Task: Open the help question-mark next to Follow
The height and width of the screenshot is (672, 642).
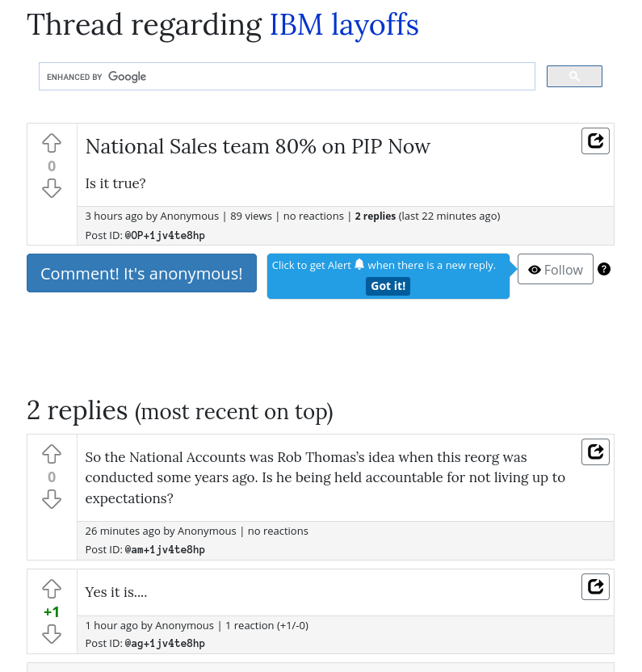Action: [604, 269]
